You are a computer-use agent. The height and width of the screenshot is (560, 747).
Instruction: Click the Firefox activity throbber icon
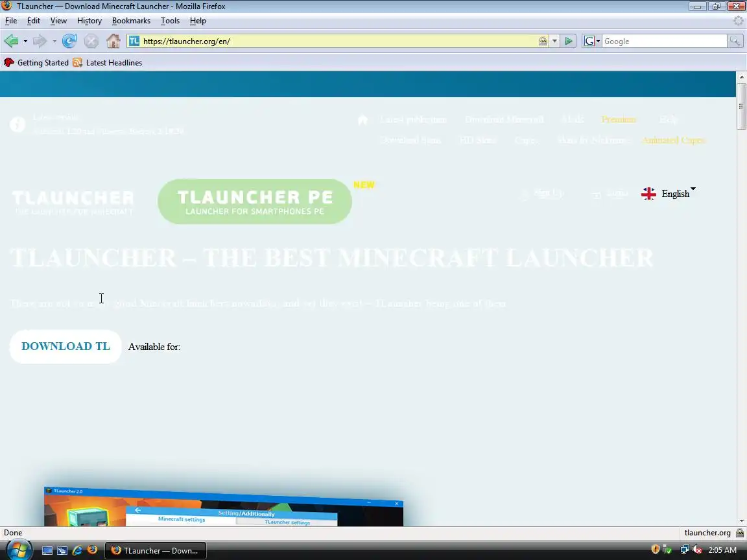tap(739, 21)
